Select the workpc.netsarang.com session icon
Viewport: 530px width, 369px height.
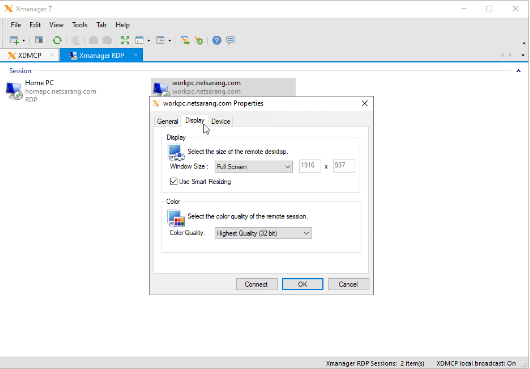(x=161, y=89)
